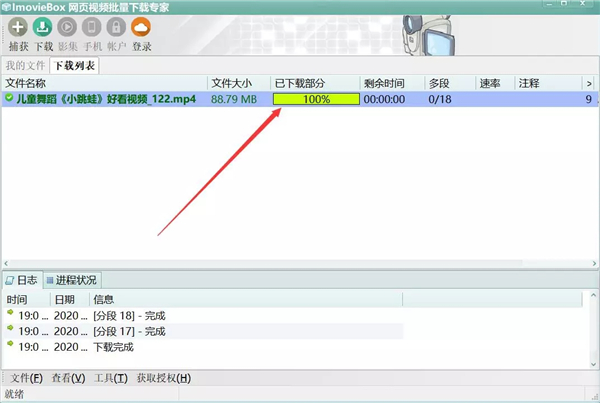
Task: Select the 下载列表 tab
Action: tap(75, 66)
